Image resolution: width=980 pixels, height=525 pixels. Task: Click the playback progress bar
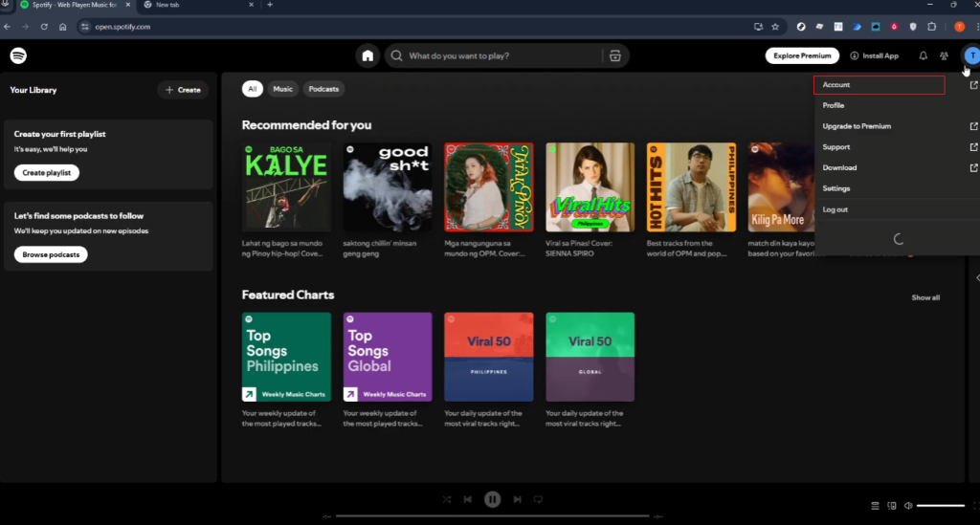point(493,516)
